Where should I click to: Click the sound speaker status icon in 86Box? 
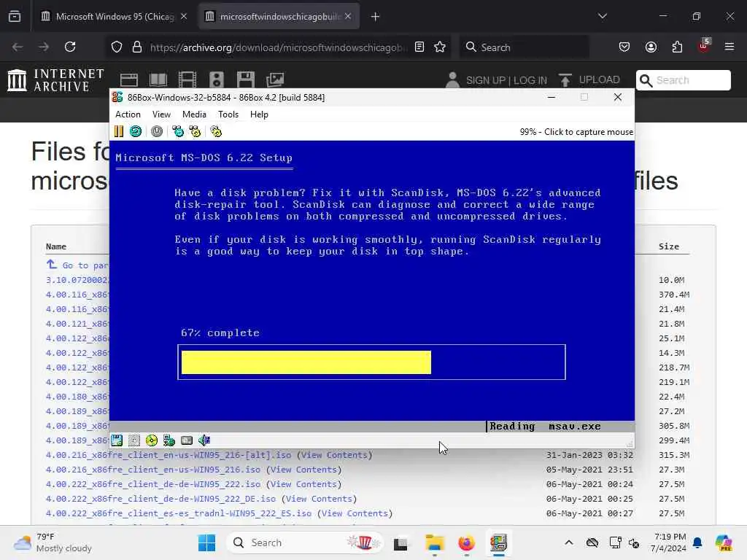pyautogui.click(x=204, y=440)
